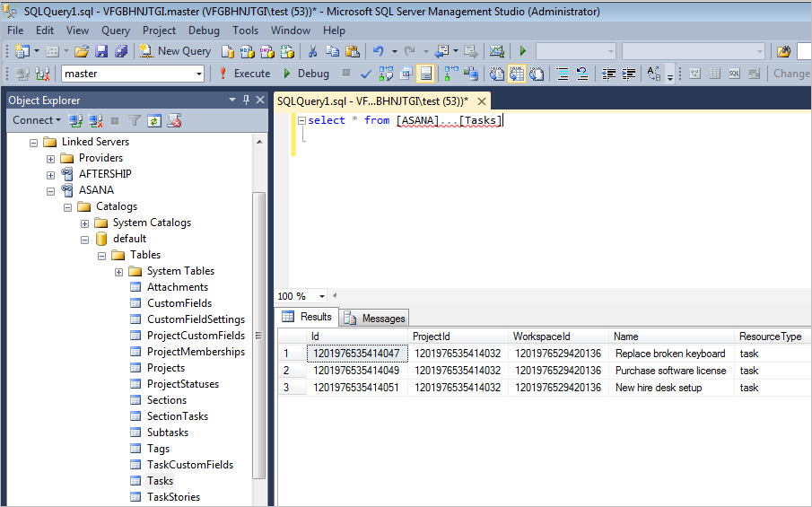Open the master database dropdown
The width and height of the screenshot is (812, 507).
pyautogui.click(x=198, y=74)
